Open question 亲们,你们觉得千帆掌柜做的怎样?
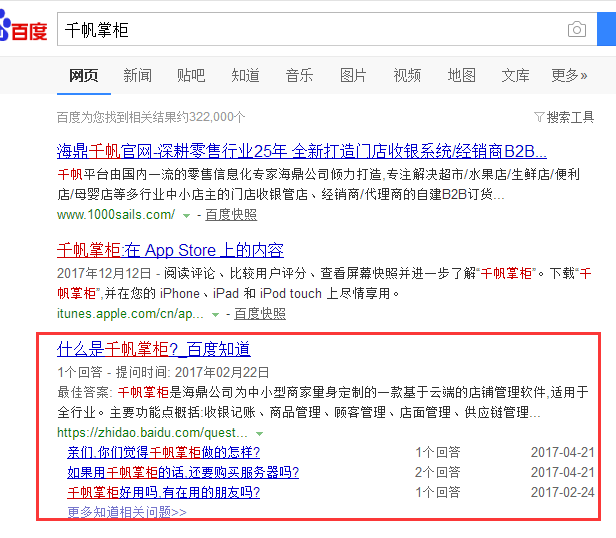This screenshot has width=616, height=538. click(x=163, y=452)
